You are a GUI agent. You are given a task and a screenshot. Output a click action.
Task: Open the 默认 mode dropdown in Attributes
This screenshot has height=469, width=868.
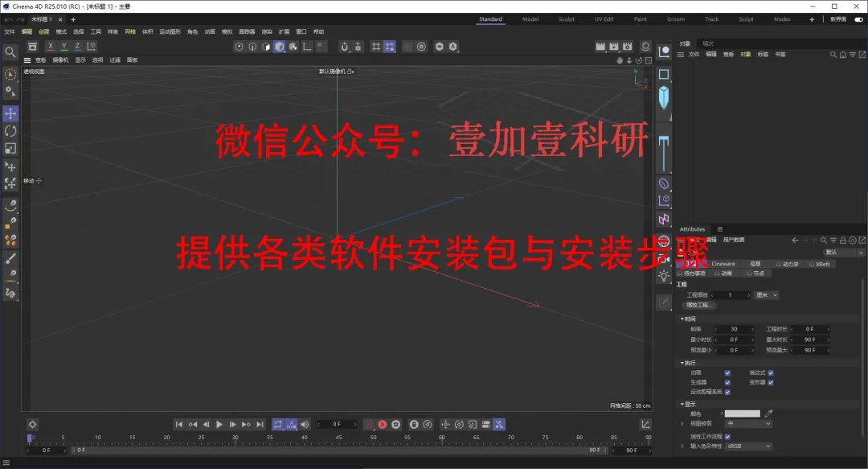844,253
